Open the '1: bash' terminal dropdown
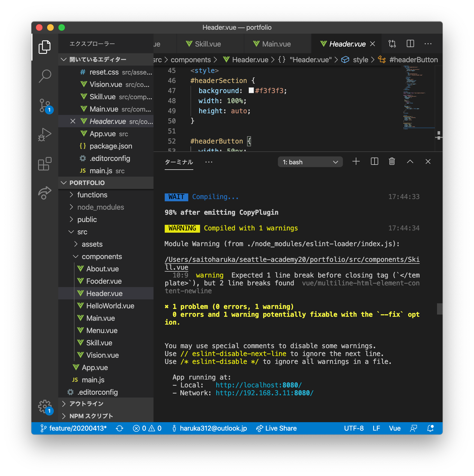This screenshot has height=476, width=474. click(x=310, y=162)
